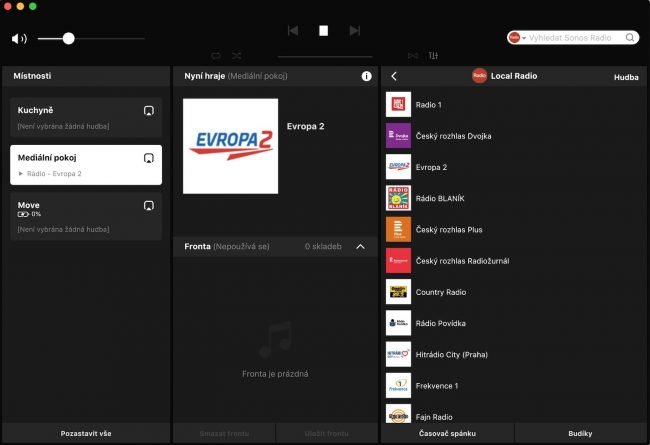650x445 pixels.
Task: Skip to previous track
Action: pos(293,31)
